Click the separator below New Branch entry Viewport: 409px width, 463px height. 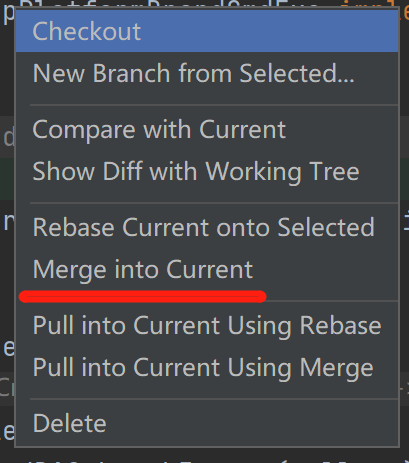pyautogui.click(x=214, y=105)
